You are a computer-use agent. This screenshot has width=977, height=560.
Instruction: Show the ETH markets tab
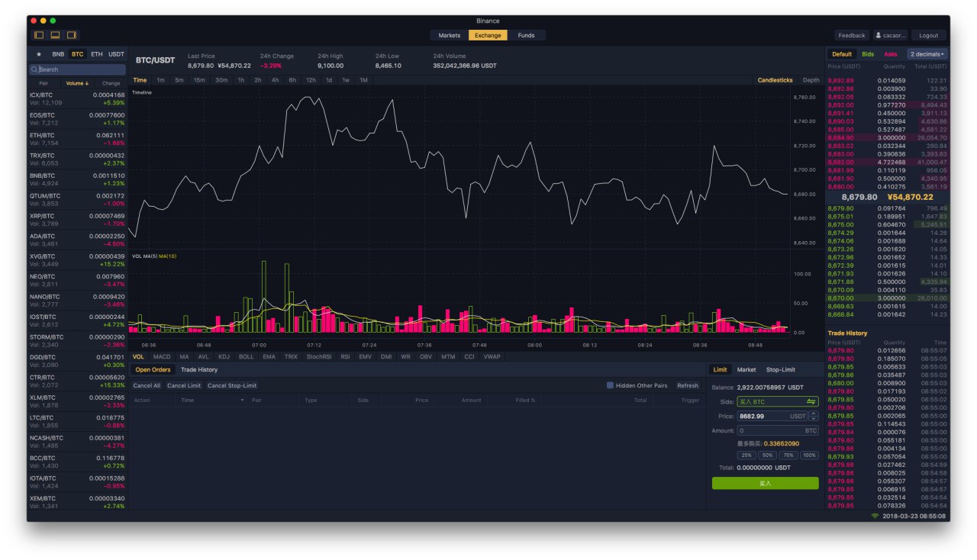(97, 54)
